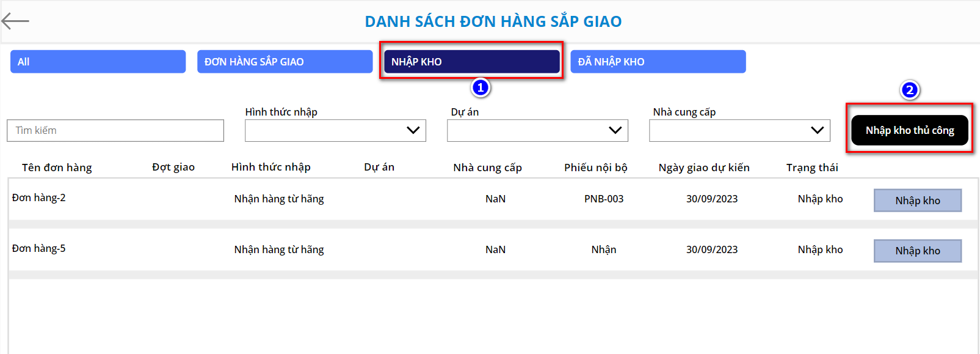This screenshot has width=980, height=354.
Task: Select the NHẬP KHO tab
Action: pos(471,62)
